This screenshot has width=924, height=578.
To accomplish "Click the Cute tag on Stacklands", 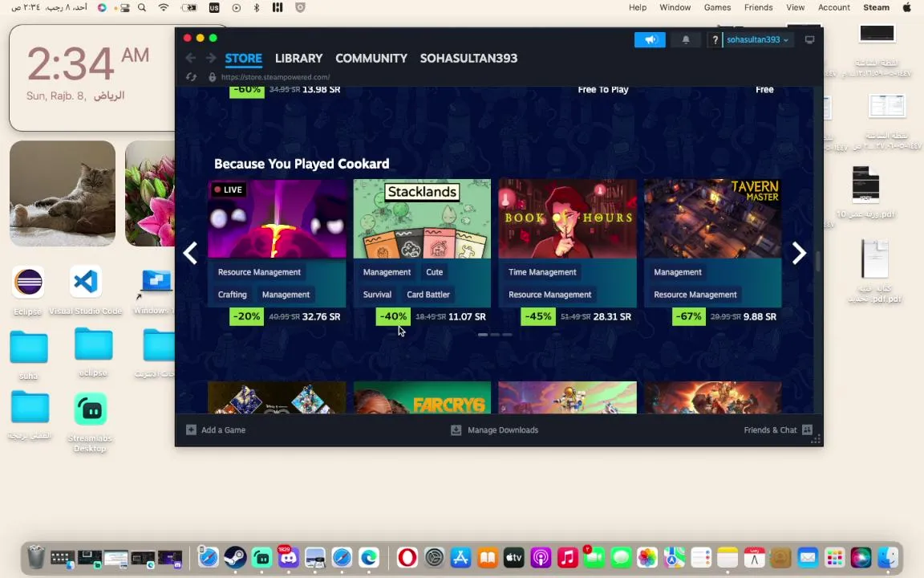I will [434, 272].
